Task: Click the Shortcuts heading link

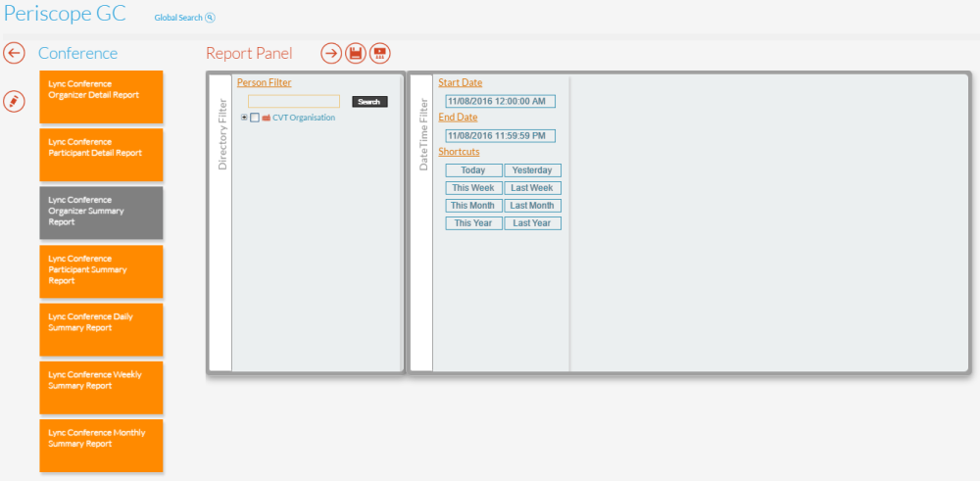Action: click(459, 152)
